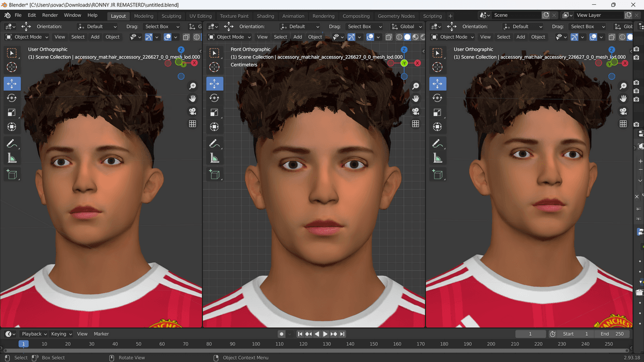Click Marker menu in timeline
The image size is (644, 362).
(x=101, y=334)
